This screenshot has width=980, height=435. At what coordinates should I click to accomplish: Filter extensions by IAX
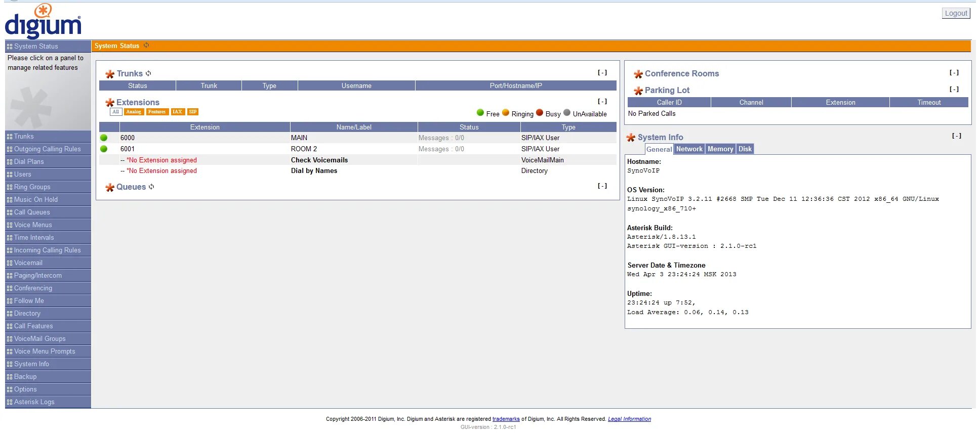(x=178, y=112)
